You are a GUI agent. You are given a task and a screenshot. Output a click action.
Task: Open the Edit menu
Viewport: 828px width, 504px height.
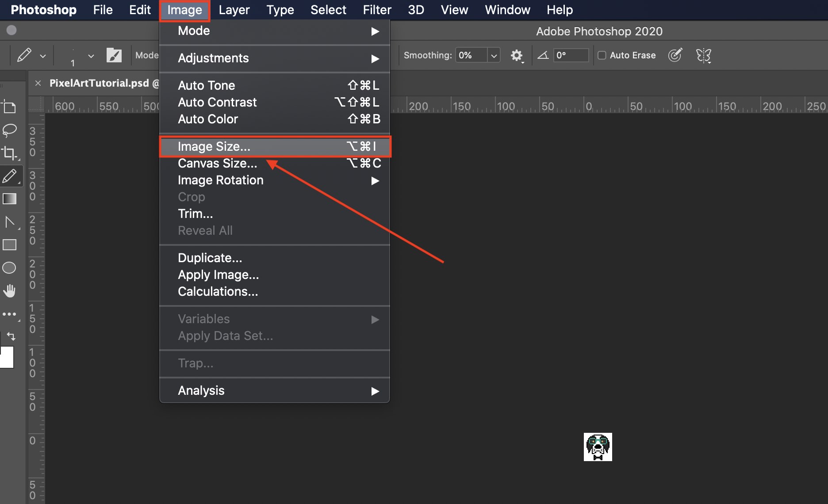point(140,10)
